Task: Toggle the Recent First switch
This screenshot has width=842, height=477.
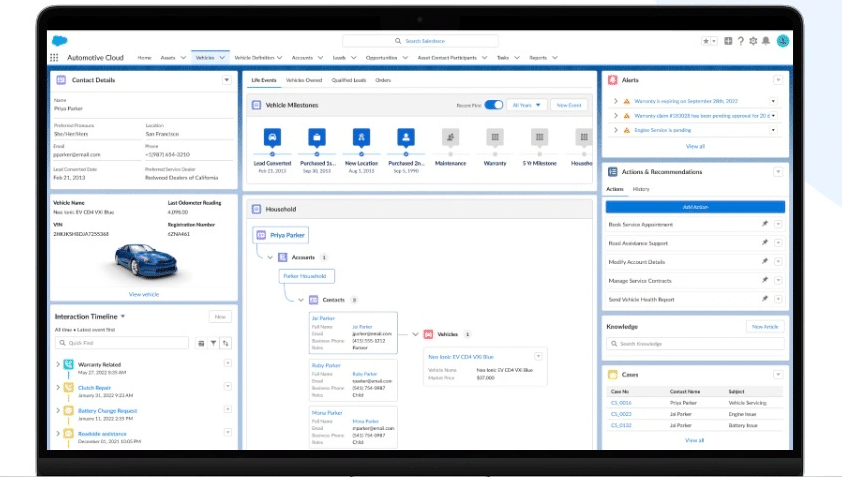Action: click(x=493, y=105)
